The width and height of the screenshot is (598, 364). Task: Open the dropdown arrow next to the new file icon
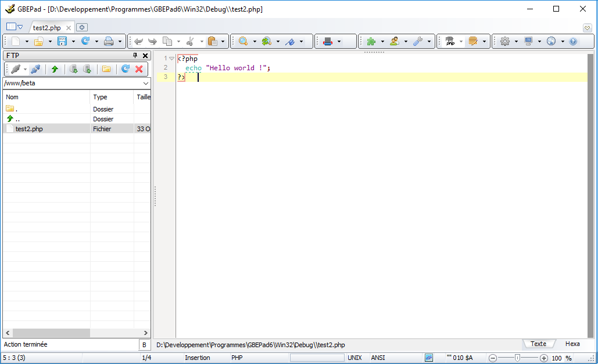(27, 42)
